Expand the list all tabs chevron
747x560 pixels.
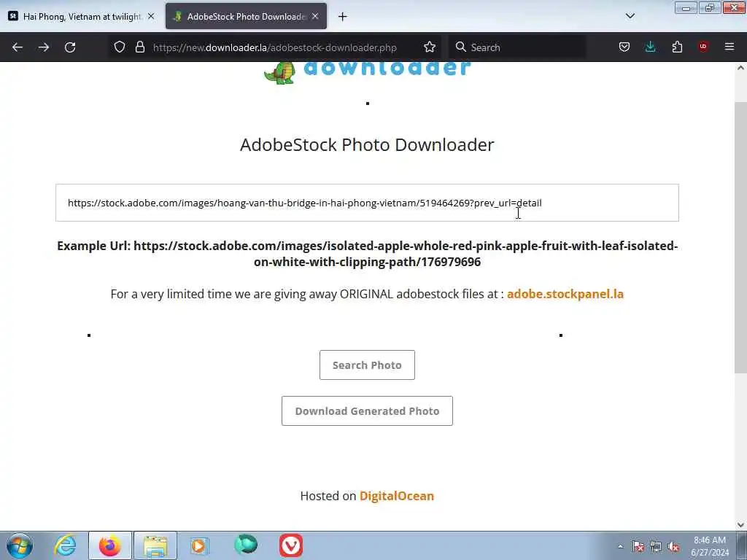pyautogui.click(x=630, y=16)
